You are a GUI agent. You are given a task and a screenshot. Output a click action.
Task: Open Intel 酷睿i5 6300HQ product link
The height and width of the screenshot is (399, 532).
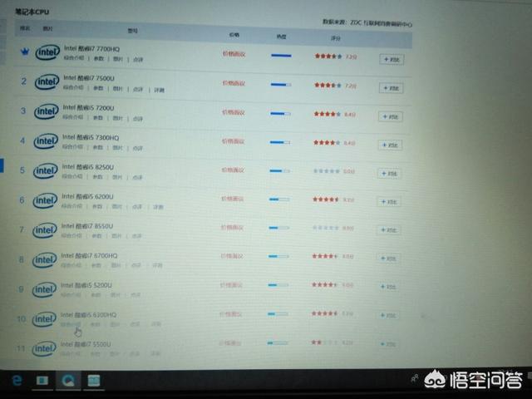tap(88, 315)
